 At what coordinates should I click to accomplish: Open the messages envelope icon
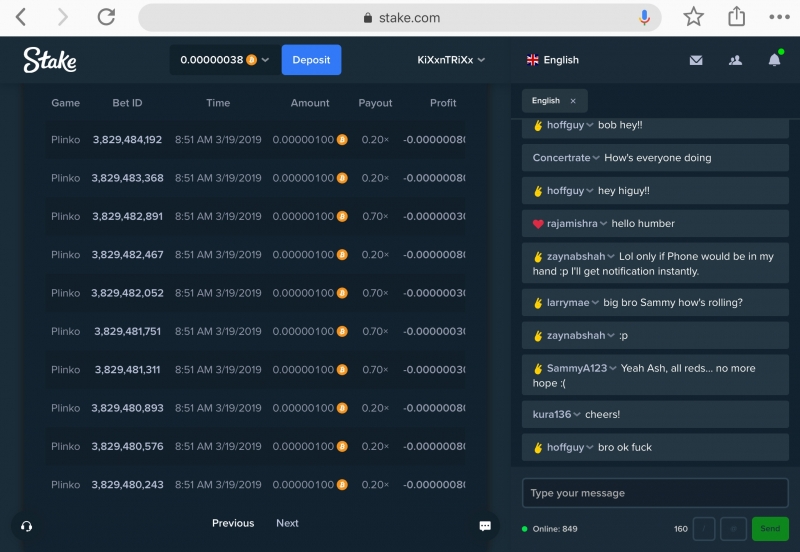696,60
